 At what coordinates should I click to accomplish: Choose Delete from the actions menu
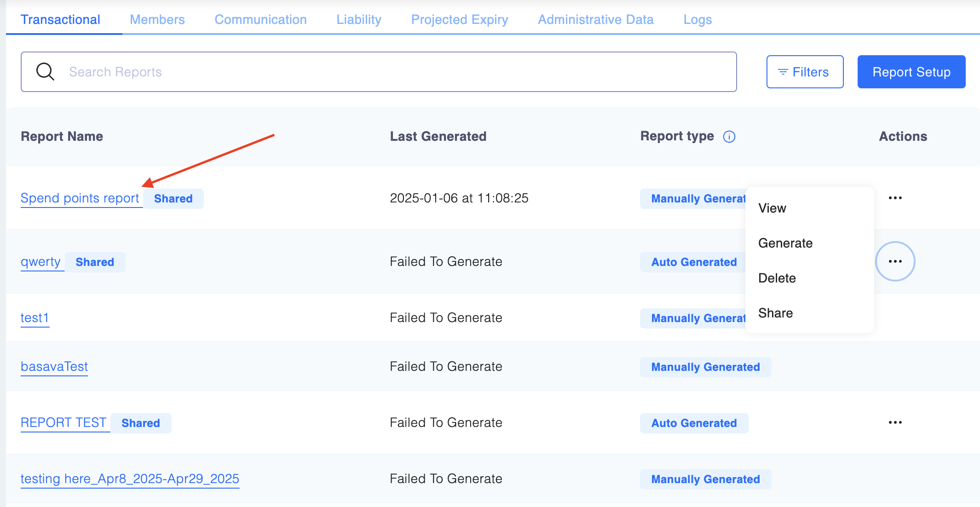(777, 278)
